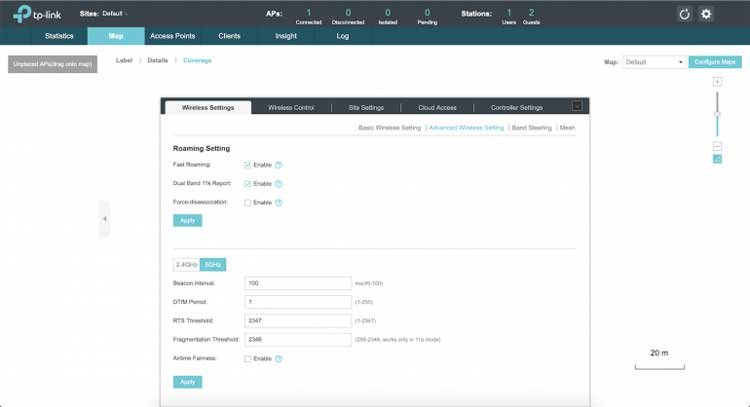The height and width of the screenshot is (407, 750).
Task: Click help icon next to Fast Roaming
Action: tap(279, 165)
